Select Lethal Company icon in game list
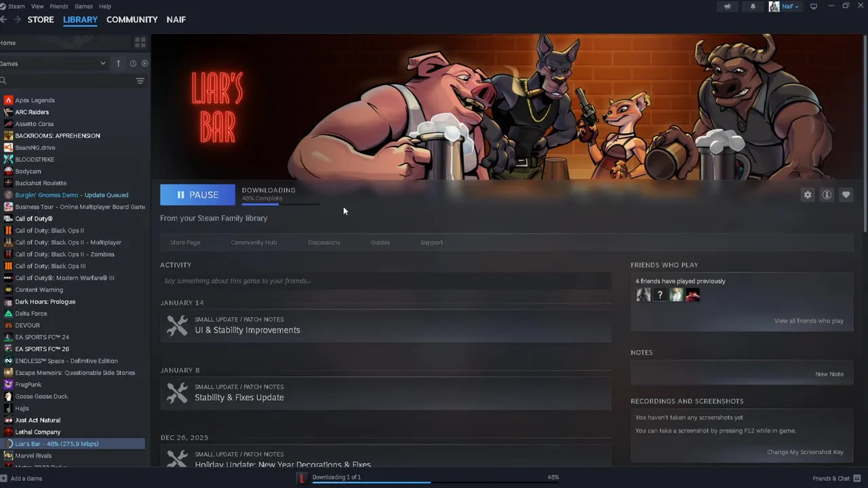This screenshot has width=868, height=488. point(8,432)
